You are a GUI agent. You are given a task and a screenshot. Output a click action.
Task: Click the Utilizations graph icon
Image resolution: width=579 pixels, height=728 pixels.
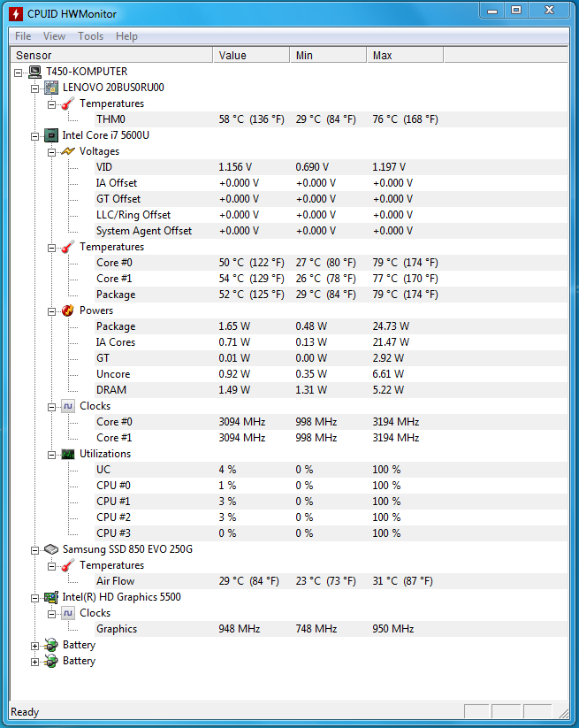click(x=68, y=454)
